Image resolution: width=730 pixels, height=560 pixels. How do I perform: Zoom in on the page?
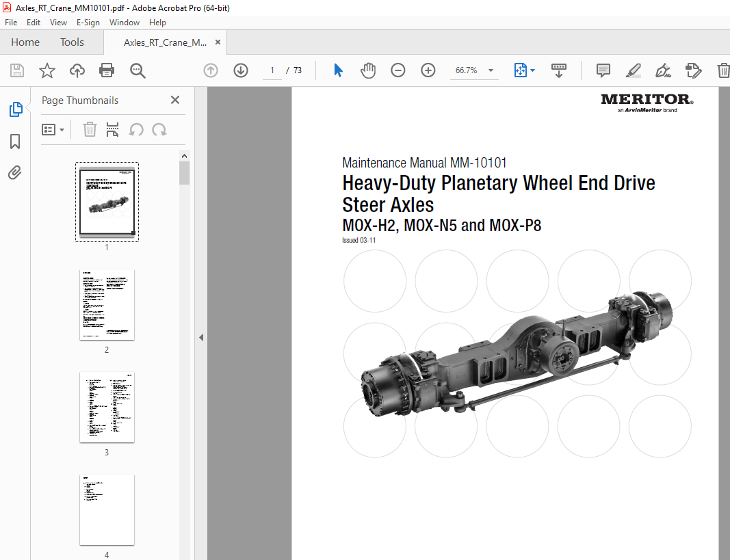pos(428,70)
